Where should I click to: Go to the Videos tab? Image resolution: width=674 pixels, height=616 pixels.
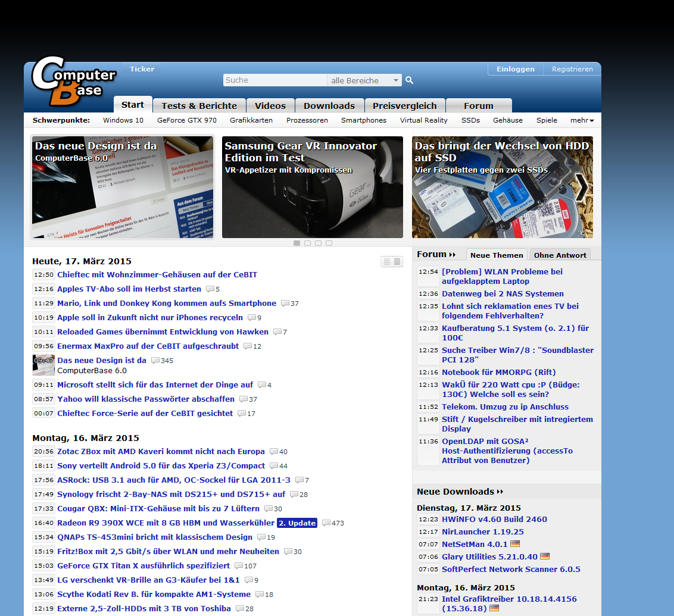click(x=270, y=106)
